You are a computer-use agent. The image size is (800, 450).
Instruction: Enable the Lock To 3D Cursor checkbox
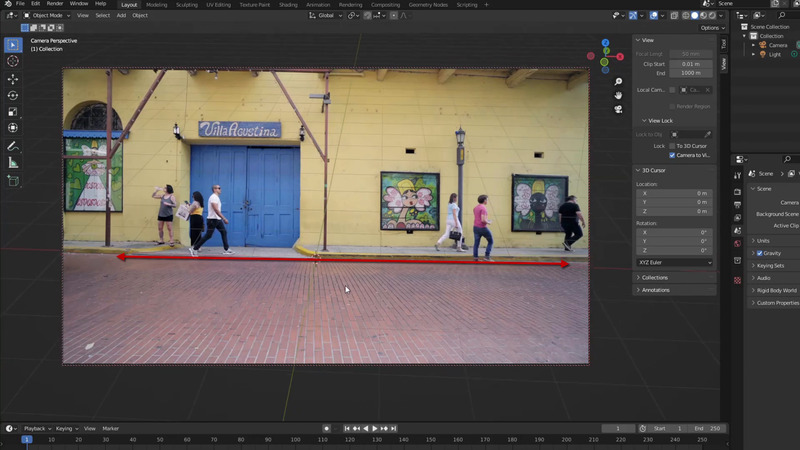point(672,146)
